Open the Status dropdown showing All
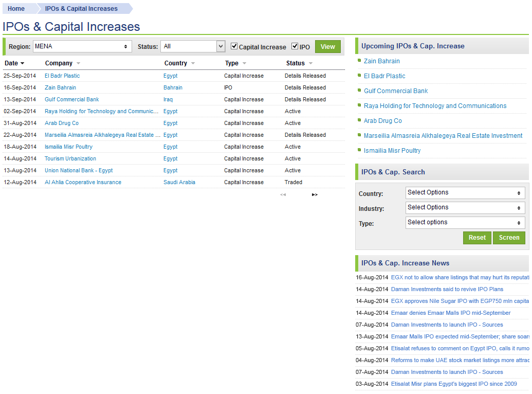The image size is (532, 394). pyautogui.click(x=193, y=46)
